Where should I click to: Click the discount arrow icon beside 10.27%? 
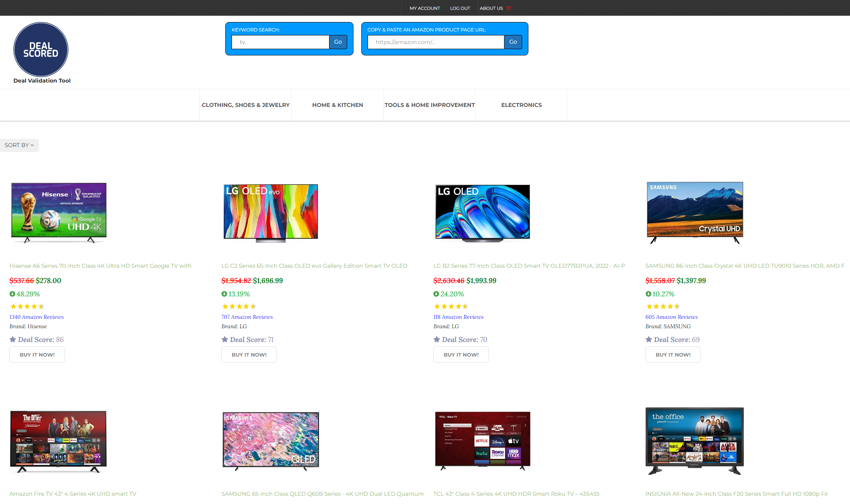coord(648,294)
